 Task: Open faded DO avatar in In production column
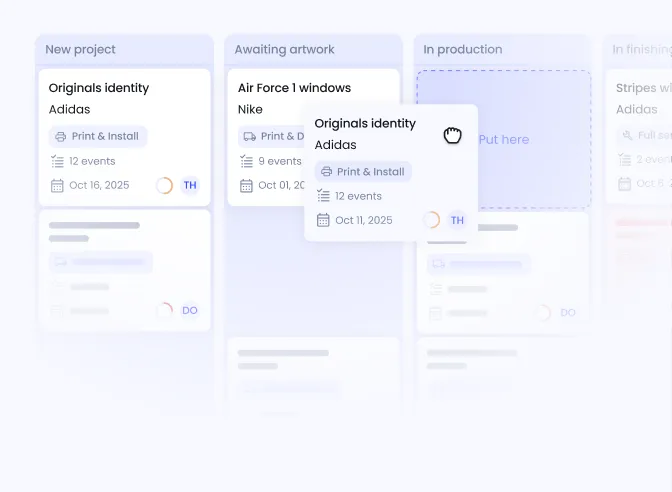click(x=568, y=312)
